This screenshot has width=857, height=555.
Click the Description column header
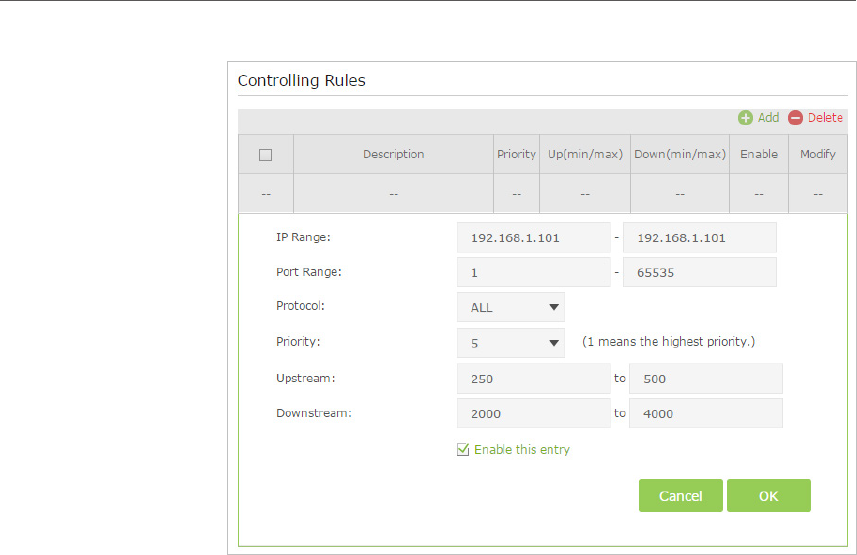tap(393, 155)
